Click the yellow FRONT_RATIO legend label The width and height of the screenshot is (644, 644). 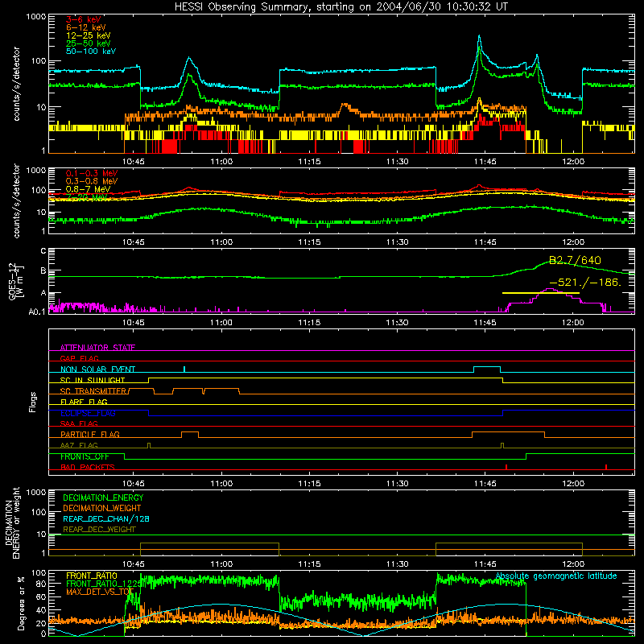click(x=92, y=576)
